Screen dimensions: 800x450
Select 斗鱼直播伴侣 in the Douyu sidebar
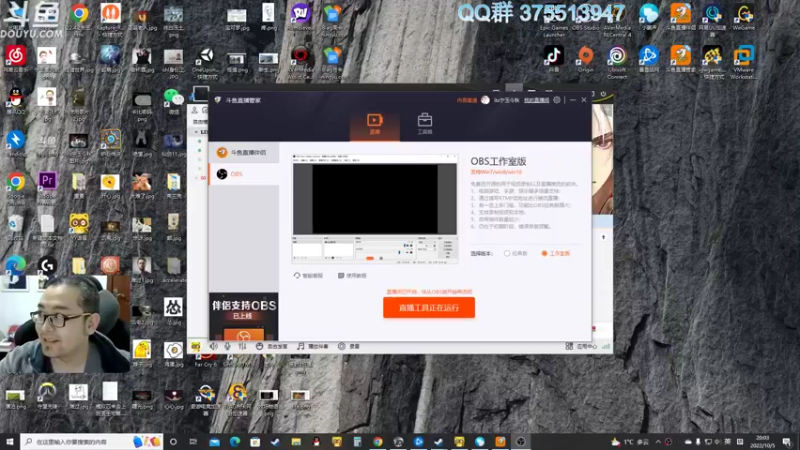(244, 153)
